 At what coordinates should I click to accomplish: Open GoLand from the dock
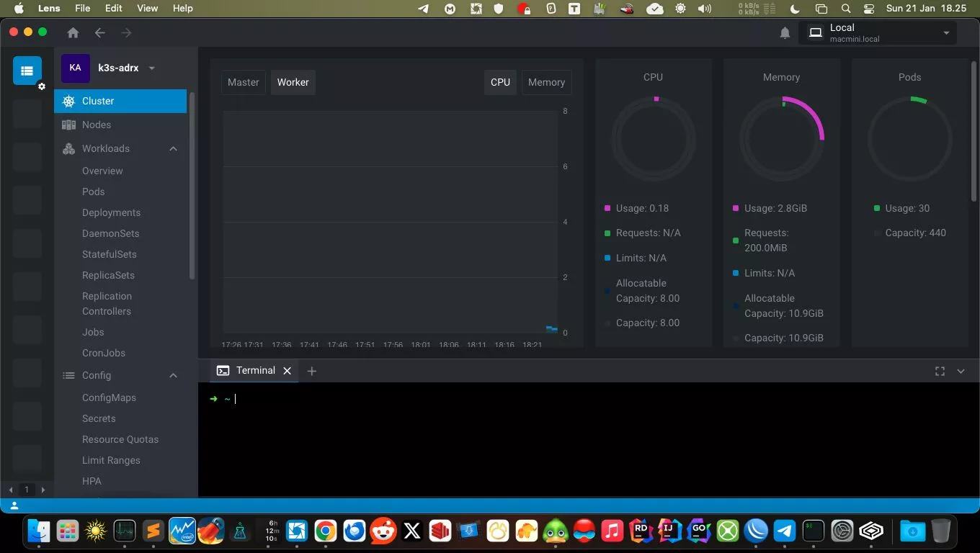click(698, 531)
